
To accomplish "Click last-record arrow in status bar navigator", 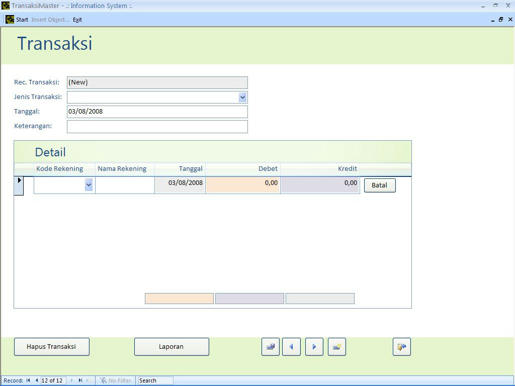I will click(x=80, y=380).
